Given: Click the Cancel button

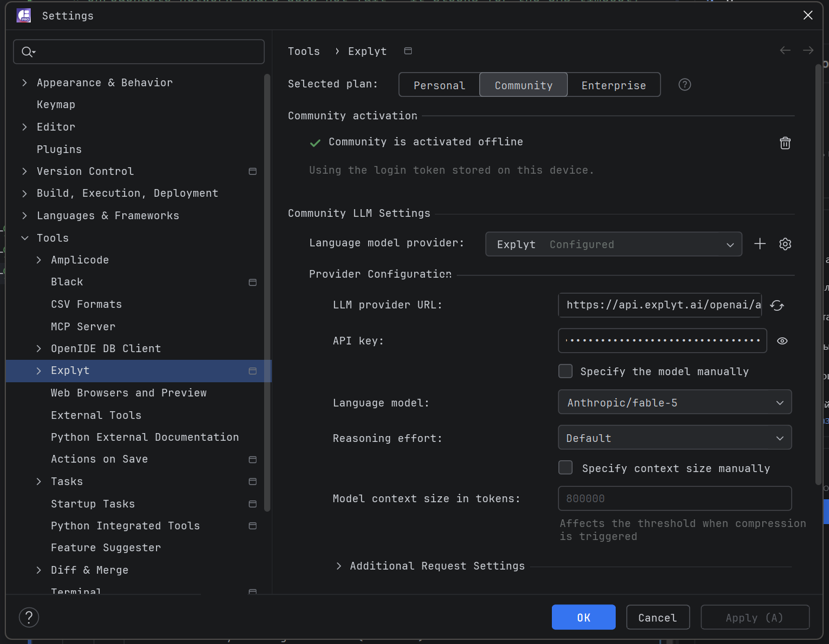Looking at the screenshot, I should pyautogui.click(x=658, y=617).
